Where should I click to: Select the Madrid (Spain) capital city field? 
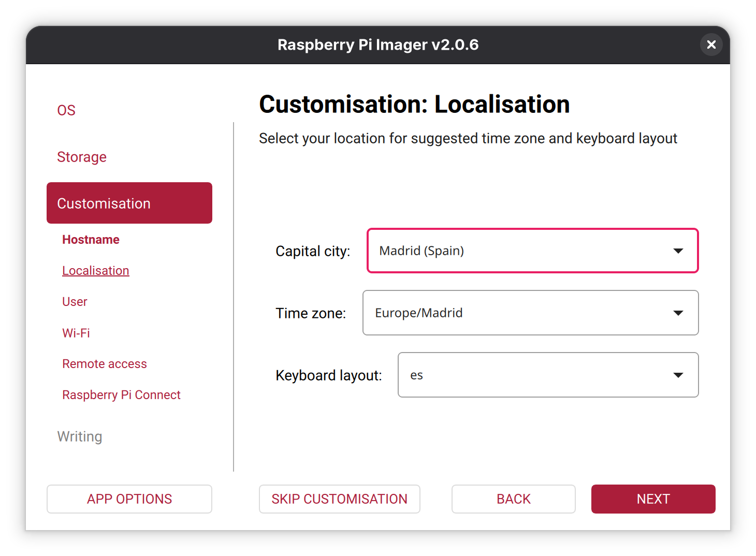pos(518,251)
